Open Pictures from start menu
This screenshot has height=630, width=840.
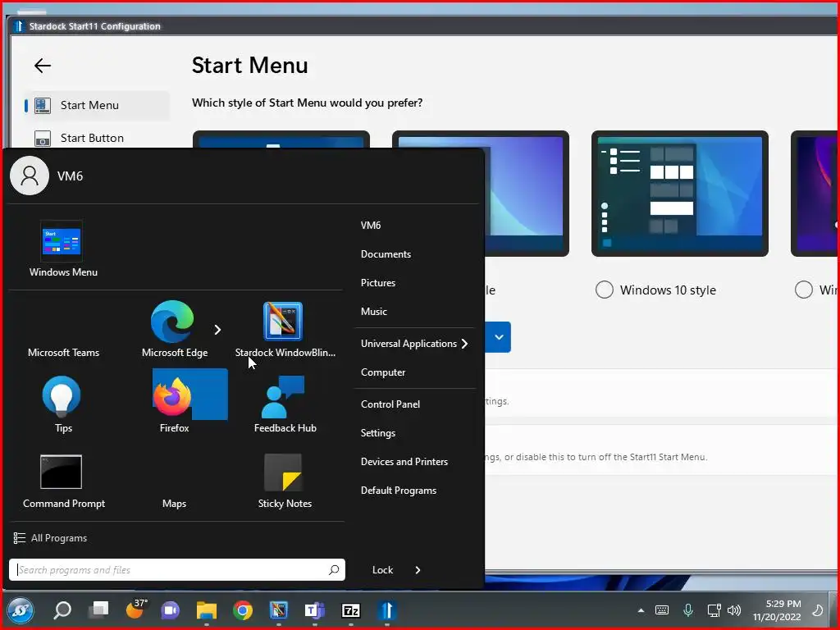(378, 282)
